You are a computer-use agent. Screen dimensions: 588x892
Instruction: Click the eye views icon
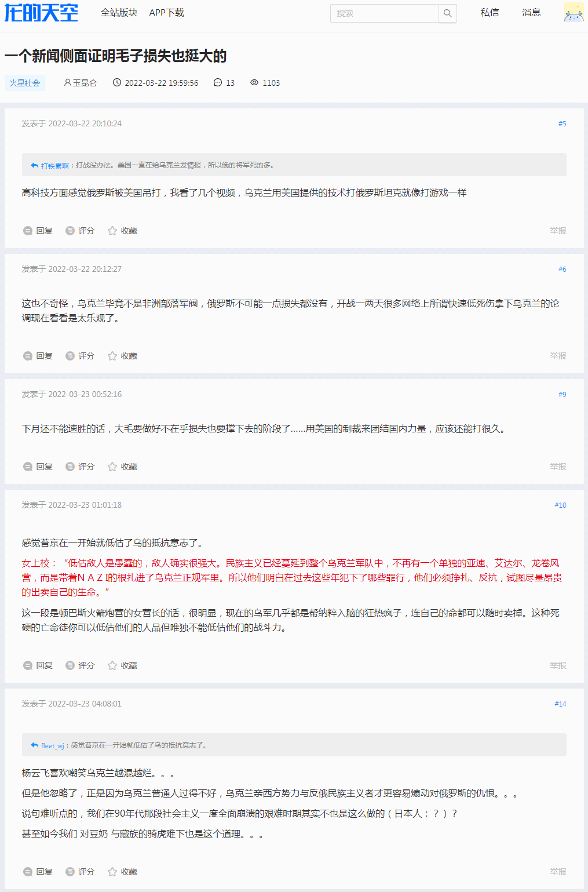pos(254,83)
